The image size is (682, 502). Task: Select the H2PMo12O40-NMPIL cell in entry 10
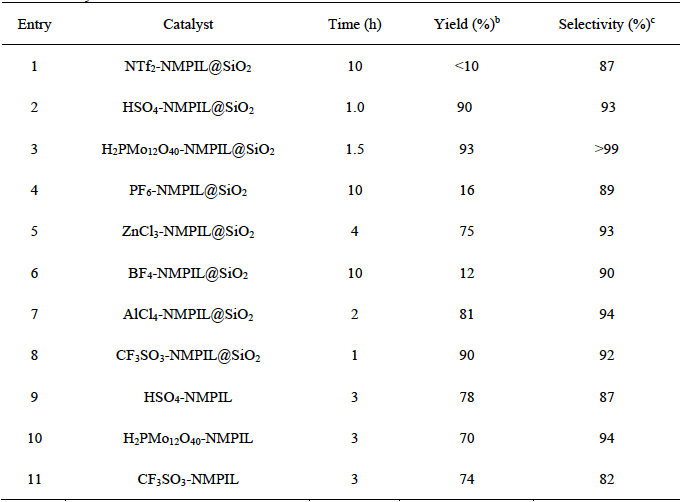coord(187,438)
